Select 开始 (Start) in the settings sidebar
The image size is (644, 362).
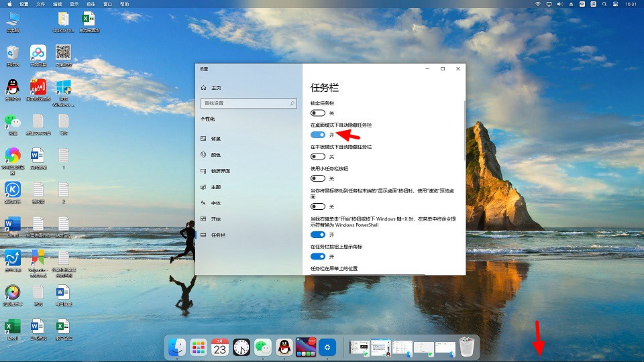[215, 219]
